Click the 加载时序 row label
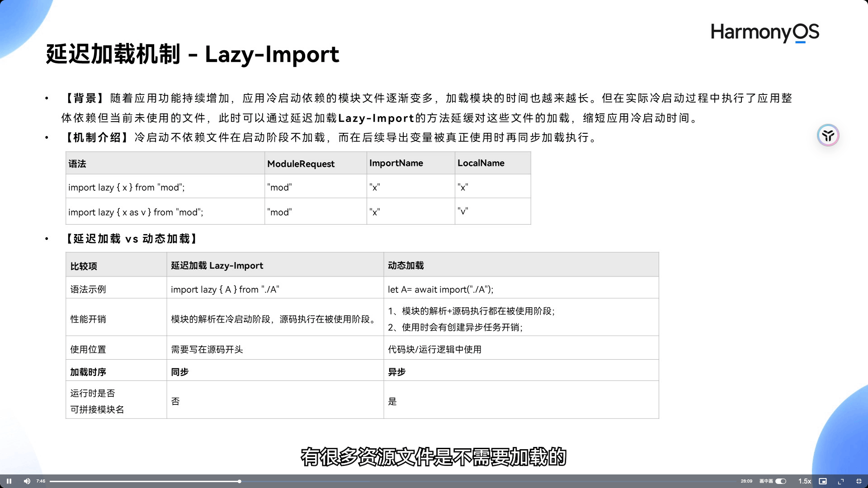The image size is (868, 488). pos(88,372)
